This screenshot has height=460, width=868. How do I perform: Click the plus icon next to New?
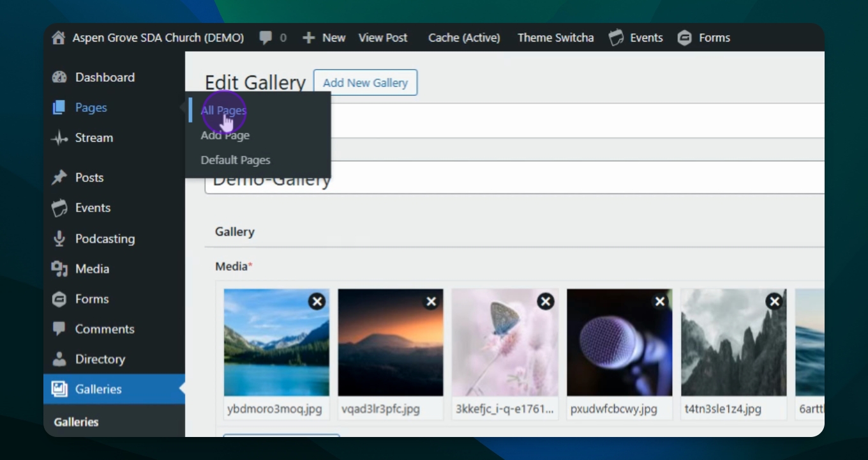click(309, 38)
